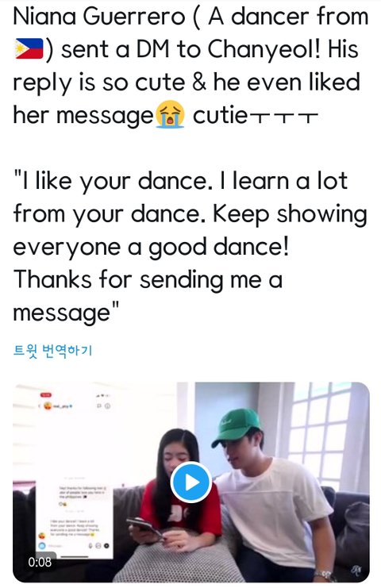Open the profile avatar in DM header
Screen dimensions: 381x588
(x=48, y=405)
